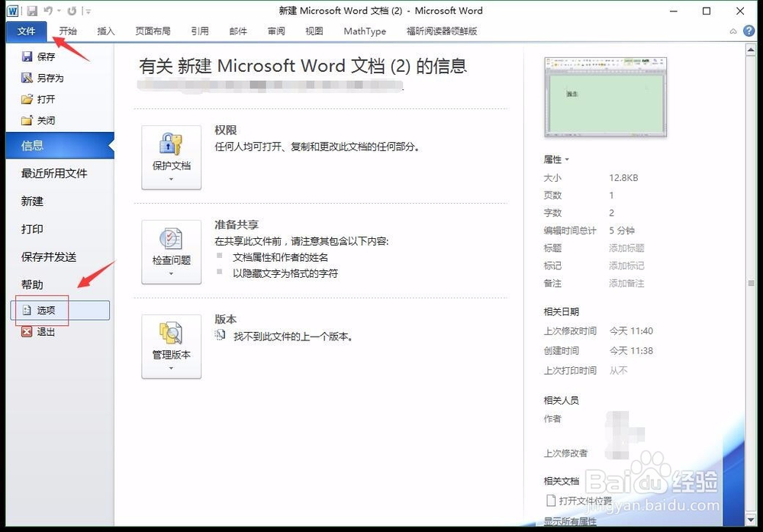Click 添加标记 field
763x532 pixels.
tap(626, 266)
